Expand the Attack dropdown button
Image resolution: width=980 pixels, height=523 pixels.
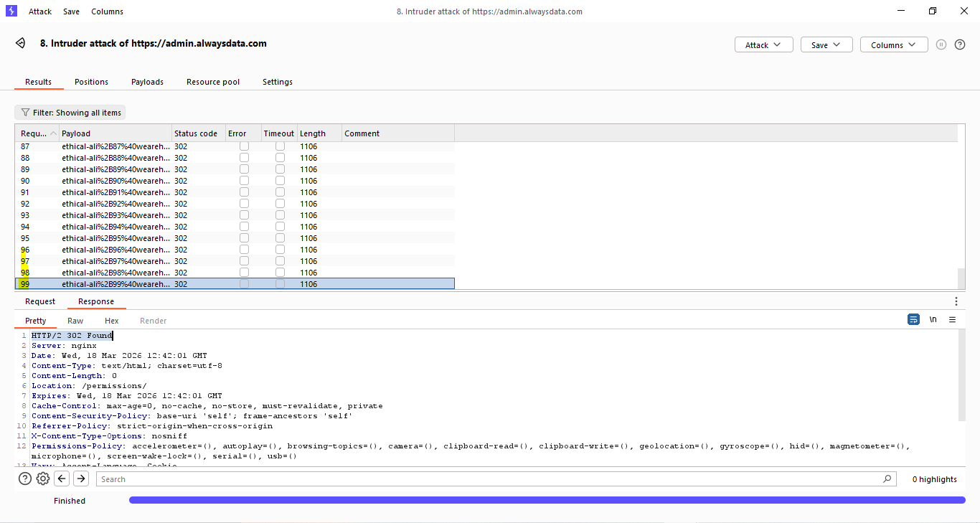tap(763, 44)
